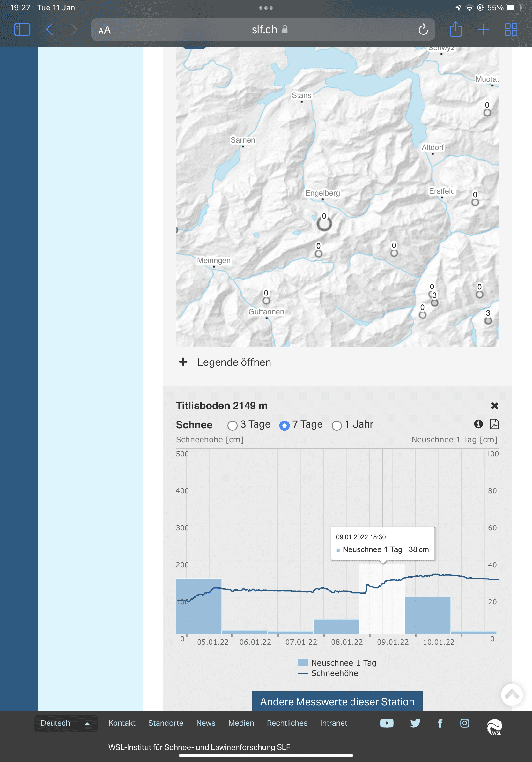The height and width of the screenshot is (762, 532).
Task: Reload the slf.ch page
Action: pyautogui.click(x=423, y=30)
